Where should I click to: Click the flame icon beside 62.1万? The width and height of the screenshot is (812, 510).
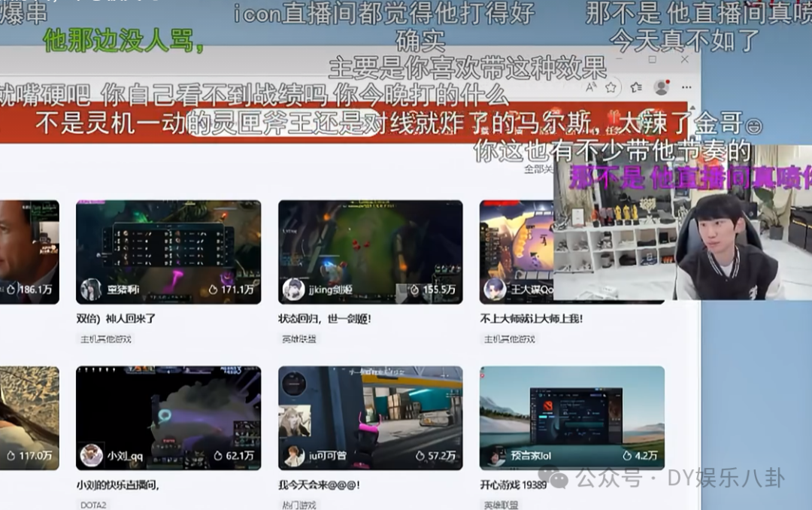218,456
